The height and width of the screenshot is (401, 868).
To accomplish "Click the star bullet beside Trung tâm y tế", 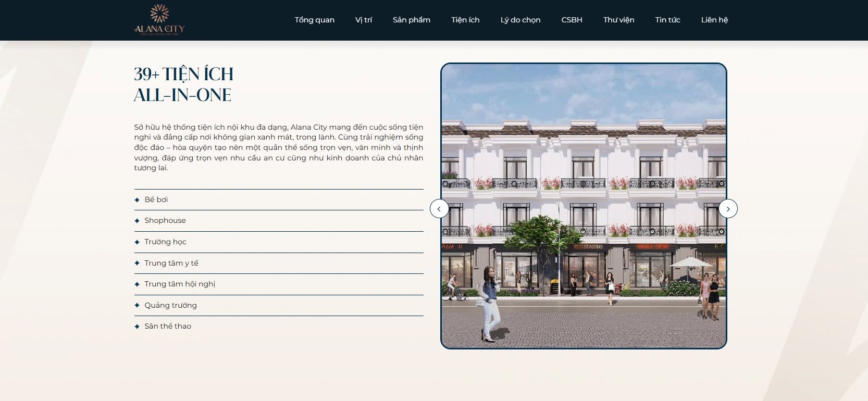I will tap(137, 263).
